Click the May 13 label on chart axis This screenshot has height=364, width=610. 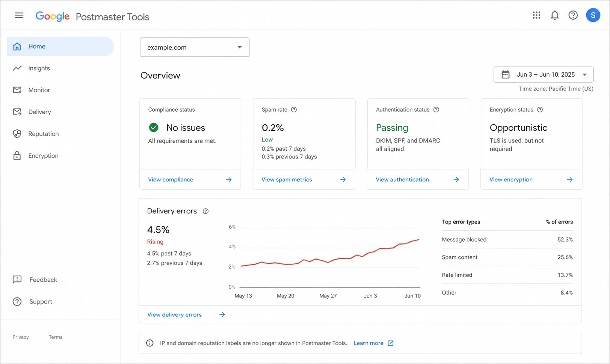243,296
